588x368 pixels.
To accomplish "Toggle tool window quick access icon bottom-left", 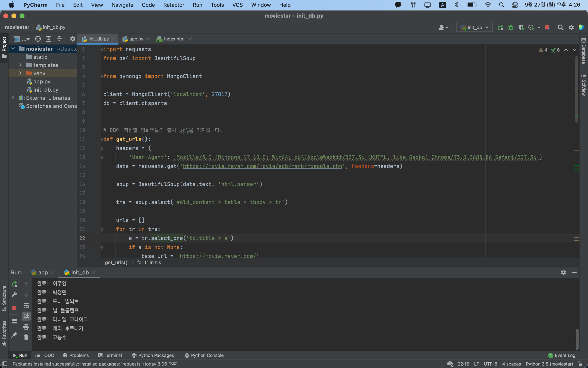I will pyautogui.click(x=5, y=364).
